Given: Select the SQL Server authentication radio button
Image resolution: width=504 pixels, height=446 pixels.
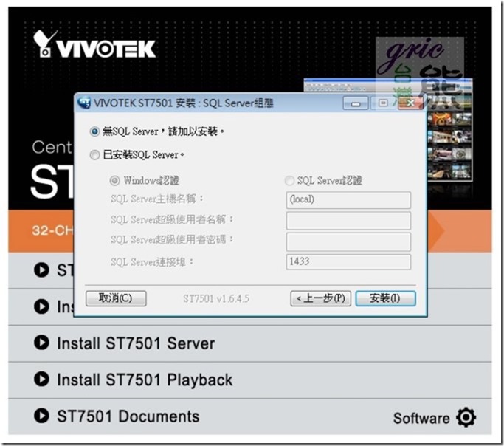Looking at the screenshot, I should (x=289, y=181).
